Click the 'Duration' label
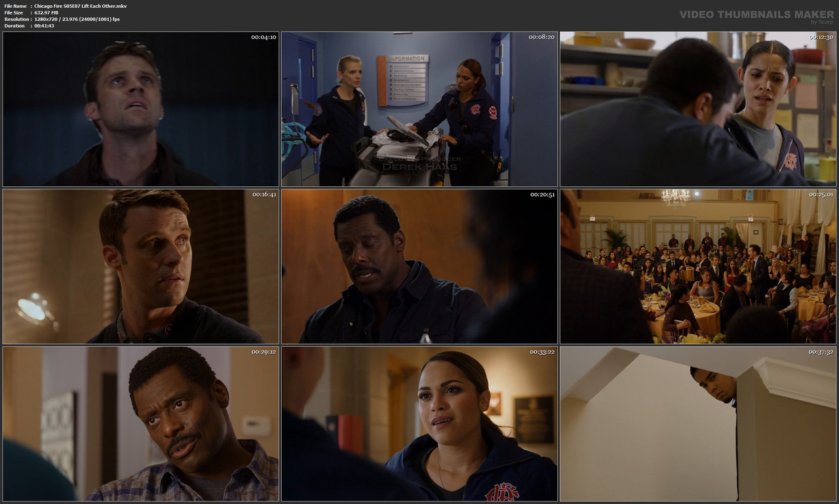 14,26
